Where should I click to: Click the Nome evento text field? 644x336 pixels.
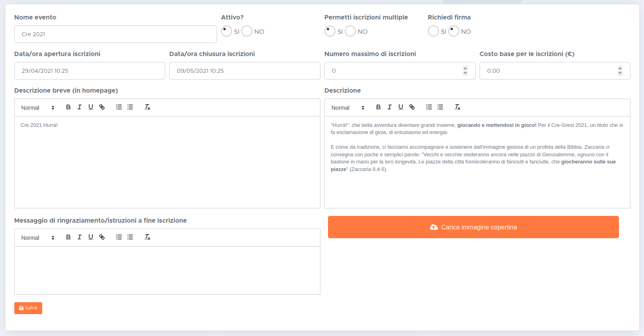tap(115, 34)
